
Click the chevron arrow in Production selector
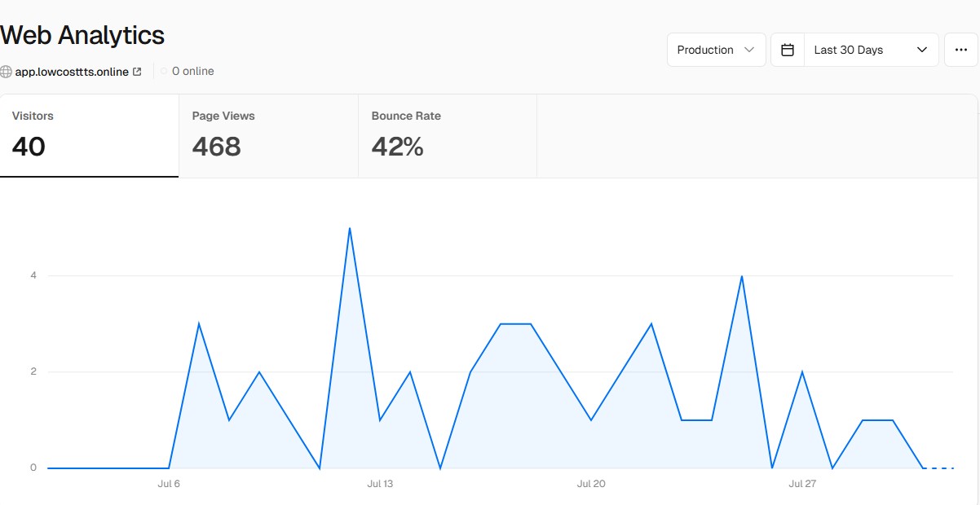point(748,50)
